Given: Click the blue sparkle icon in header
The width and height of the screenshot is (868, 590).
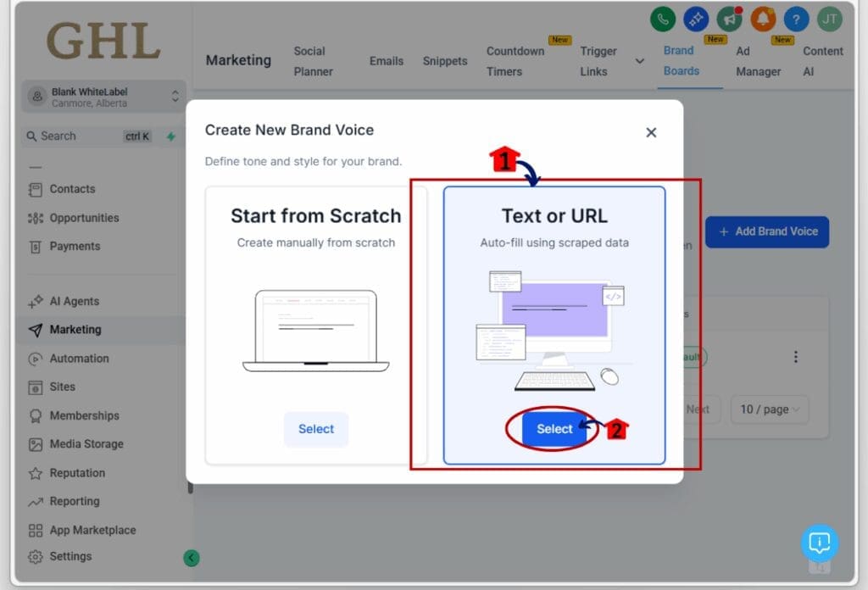Looking at the screenshot, I should (696, 19).
